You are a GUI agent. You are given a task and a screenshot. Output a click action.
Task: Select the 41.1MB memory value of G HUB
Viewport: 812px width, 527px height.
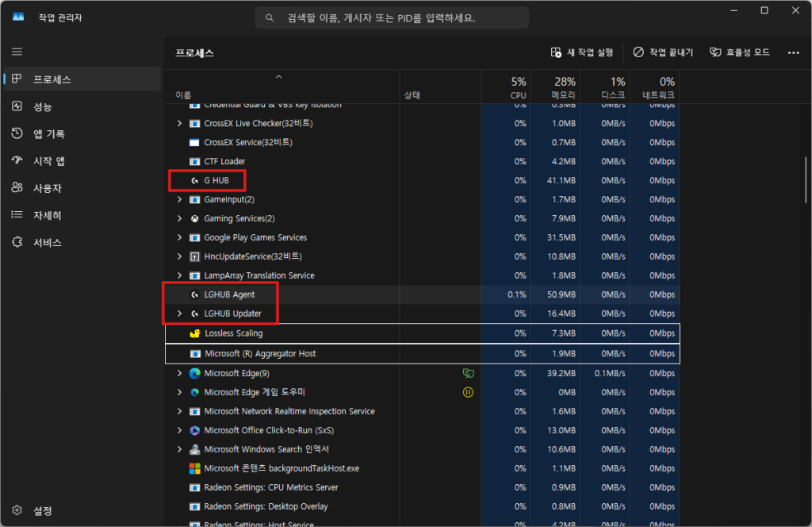click(561, 180)
